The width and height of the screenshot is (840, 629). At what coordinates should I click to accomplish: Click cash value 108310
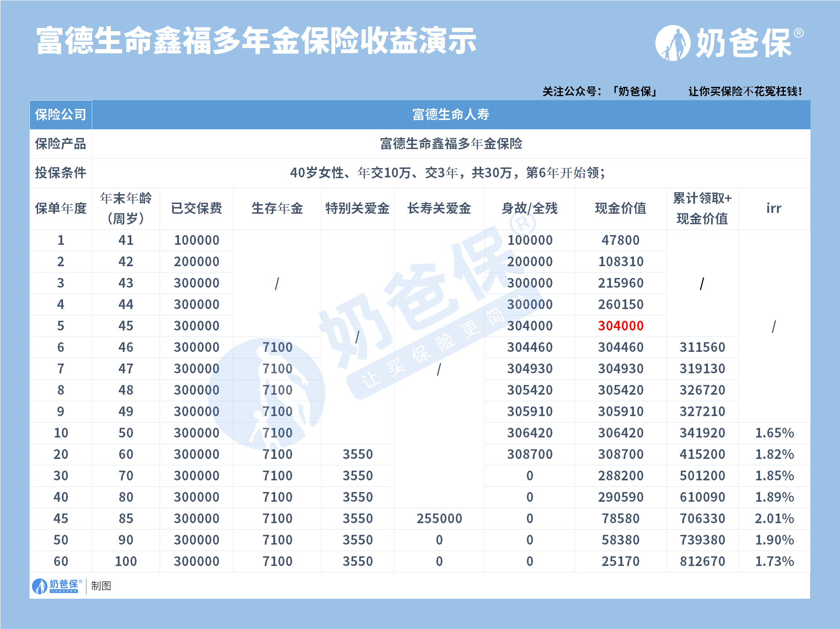(x=621, y=261)
